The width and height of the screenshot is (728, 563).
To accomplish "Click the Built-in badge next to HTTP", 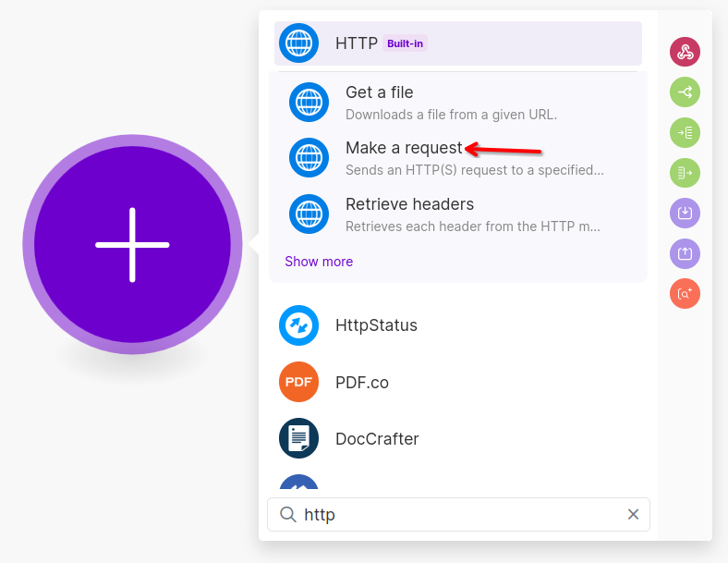I will pyautogui.click(x=405, y=43).
